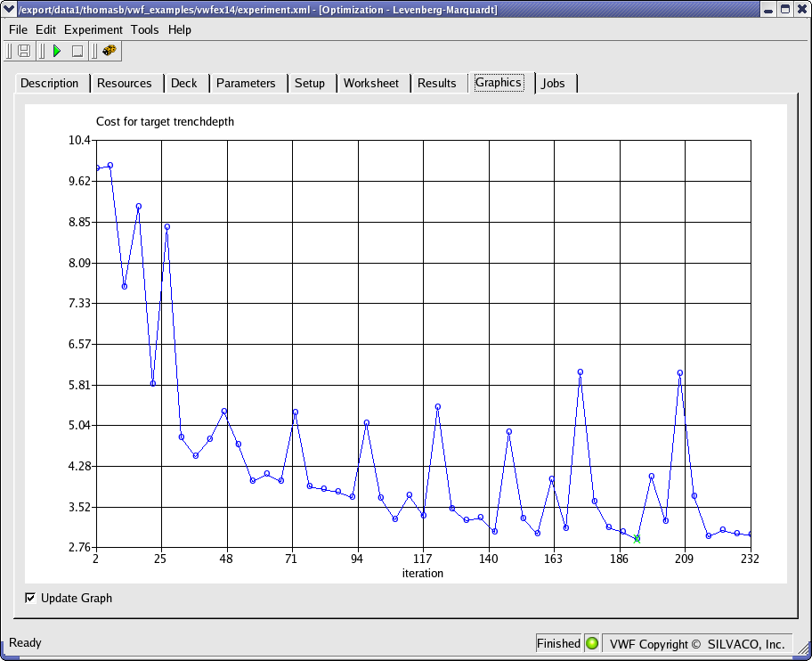The height and width of the screenshot is (661, 812).
Task: Click the 'iteration' x-axis label
Action: 423,574
